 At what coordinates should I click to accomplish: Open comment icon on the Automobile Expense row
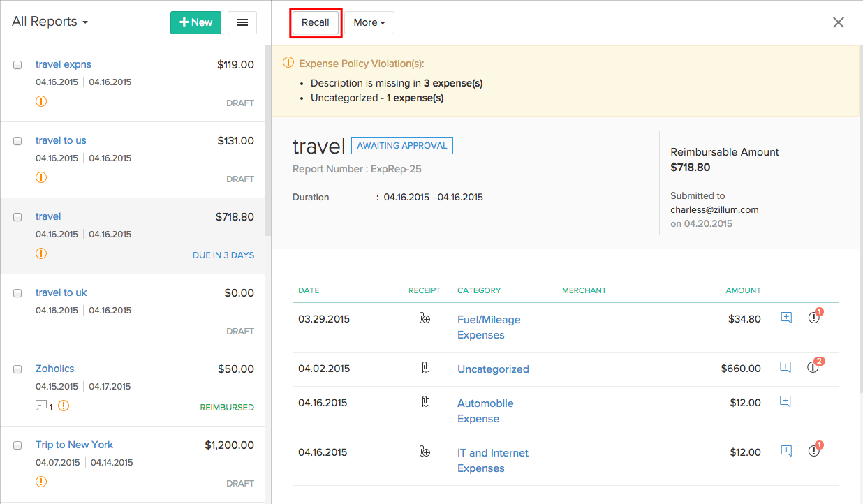[785, 401]
